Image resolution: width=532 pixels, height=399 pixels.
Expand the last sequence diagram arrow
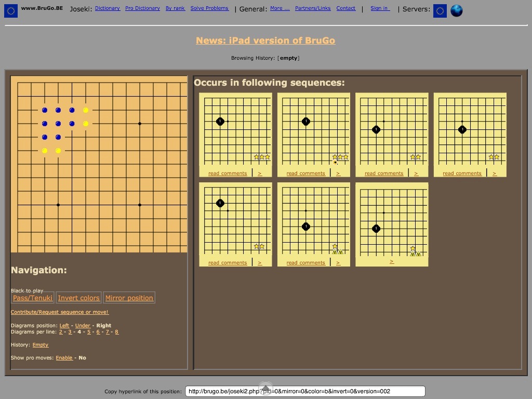pos(392,262)
